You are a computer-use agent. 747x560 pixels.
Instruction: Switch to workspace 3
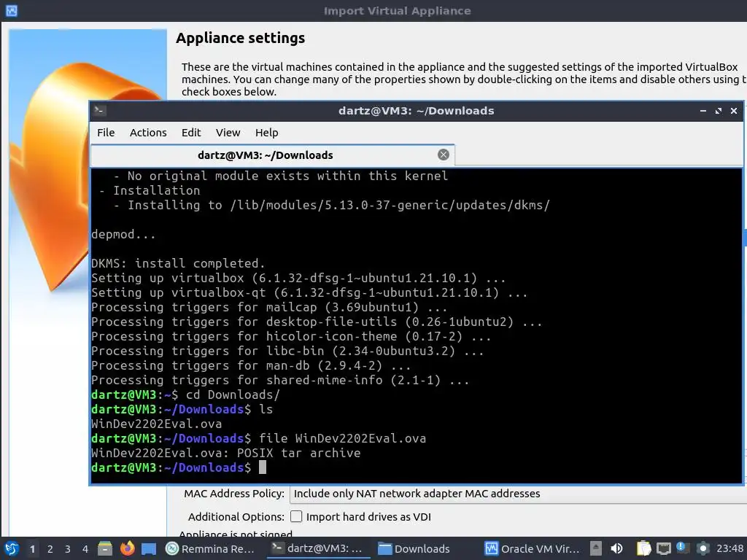click(68, 549)
